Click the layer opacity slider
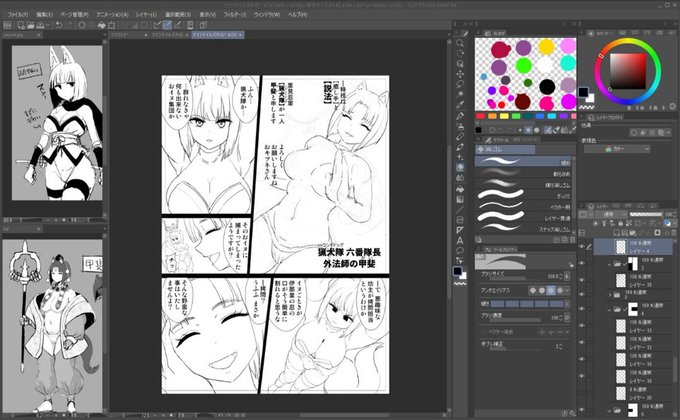 coord(645,214)
